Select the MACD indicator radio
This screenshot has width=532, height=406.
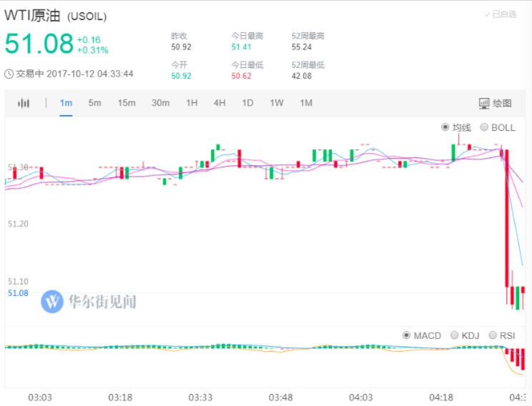pyautogui.click(x=406, y=335)
